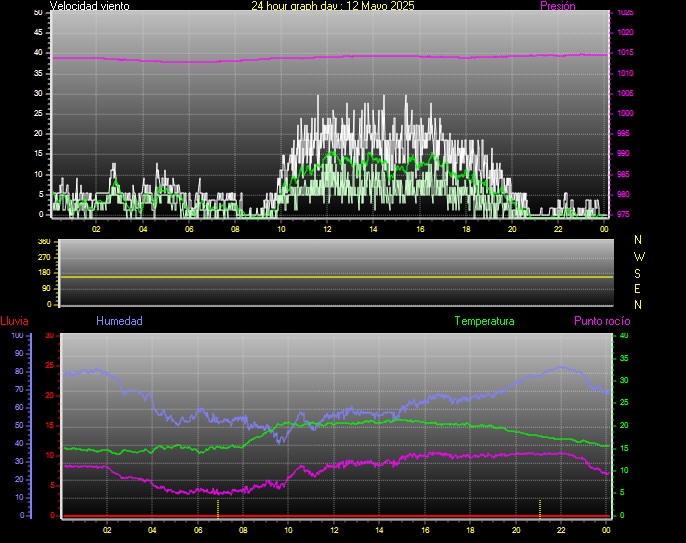Select the blue "Humedad" legend label
The width and height of the screenshot is (686, 543).
click(x=119, y=321)
